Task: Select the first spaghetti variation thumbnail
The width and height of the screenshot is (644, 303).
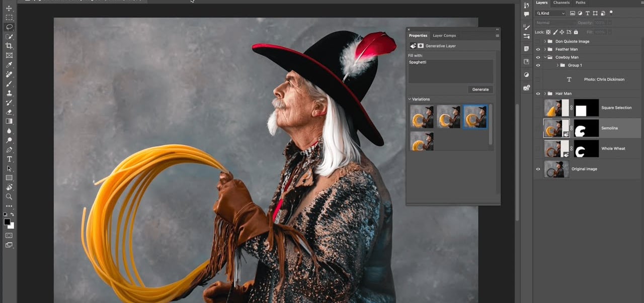Action: click(422, 116)
